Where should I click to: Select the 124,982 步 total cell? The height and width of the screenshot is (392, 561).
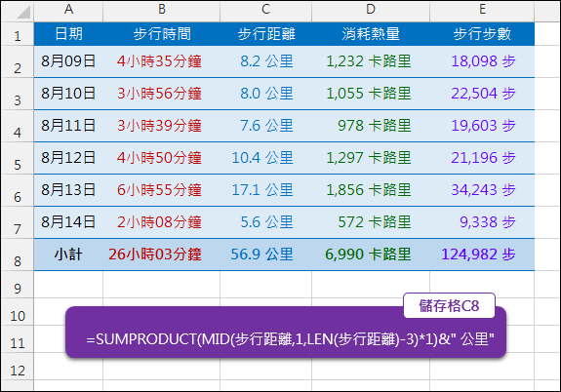coord(482,255)
